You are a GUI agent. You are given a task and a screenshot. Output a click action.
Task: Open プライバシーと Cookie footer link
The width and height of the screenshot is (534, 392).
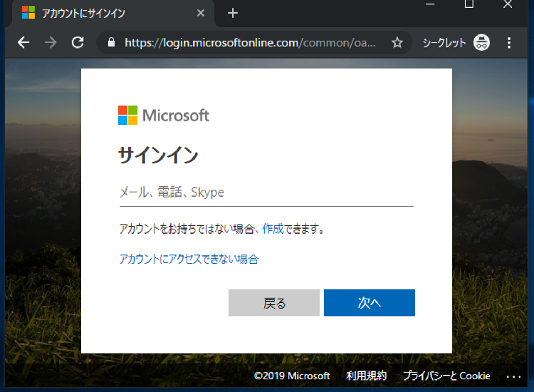click(447, 375)
